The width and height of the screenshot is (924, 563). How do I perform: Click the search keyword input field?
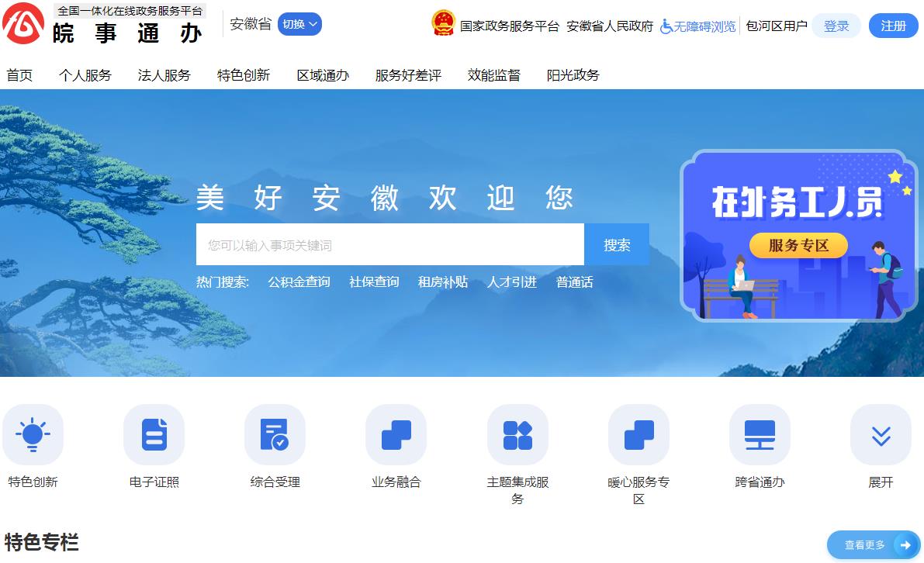[x=389, y=244]
